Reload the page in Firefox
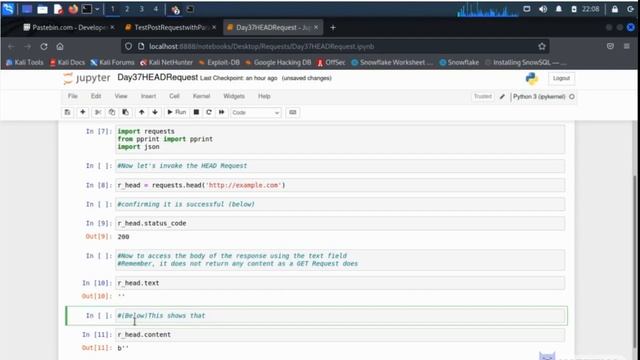The width and height of the screenshot is (640, 360). click(44, 47)
